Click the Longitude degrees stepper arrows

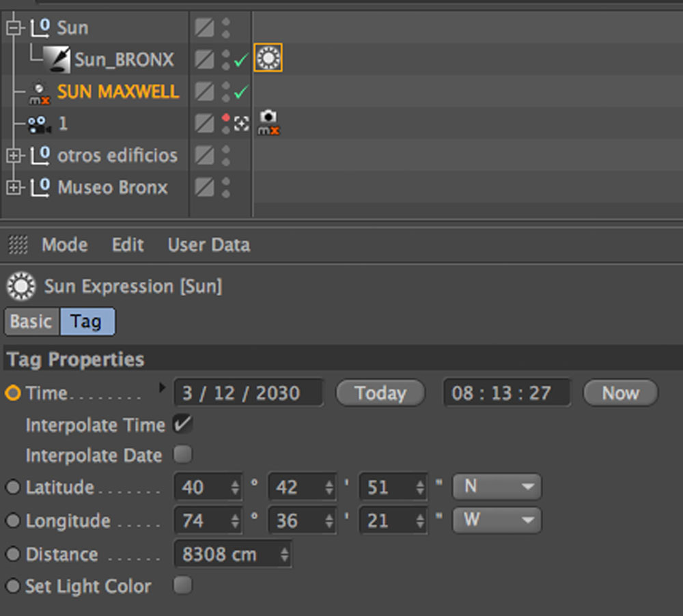coord(235,520)
